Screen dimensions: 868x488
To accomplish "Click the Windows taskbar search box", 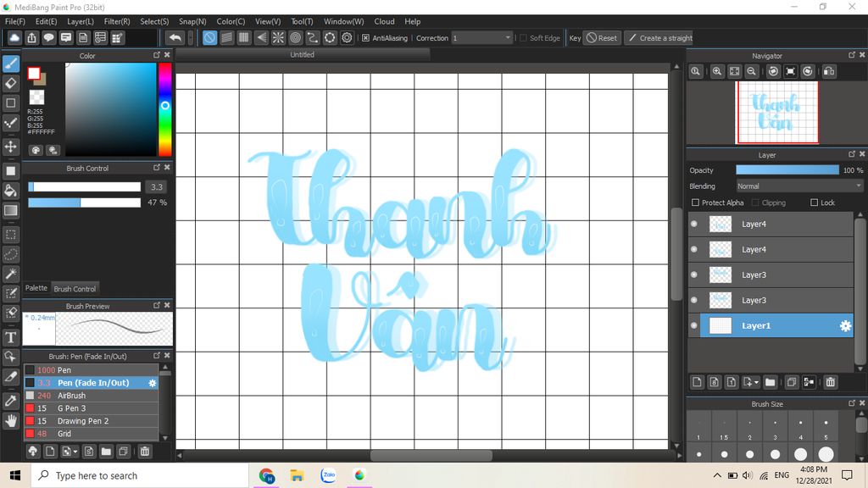I will [140, 475].
